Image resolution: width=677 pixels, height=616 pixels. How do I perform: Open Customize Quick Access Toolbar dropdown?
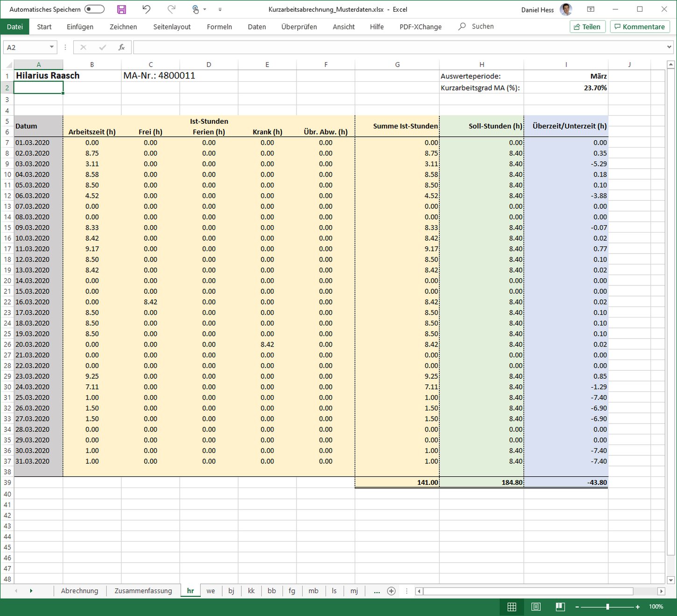pyautogui.click(x=220, y=9)
